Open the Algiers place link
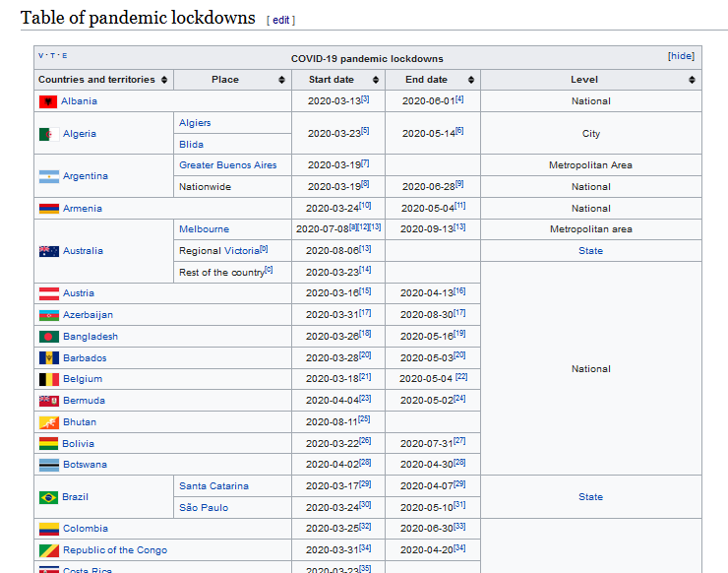728x573 pixels. (195, 123)
